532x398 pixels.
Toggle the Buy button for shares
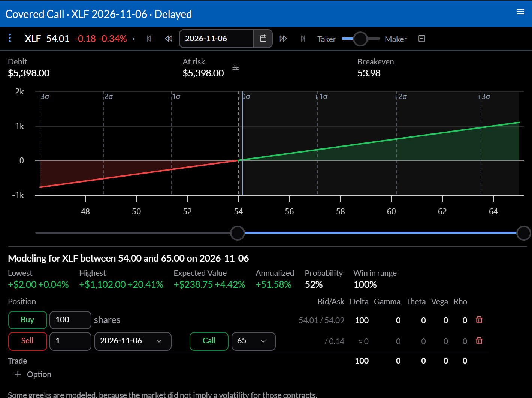[x=28, y=320]
